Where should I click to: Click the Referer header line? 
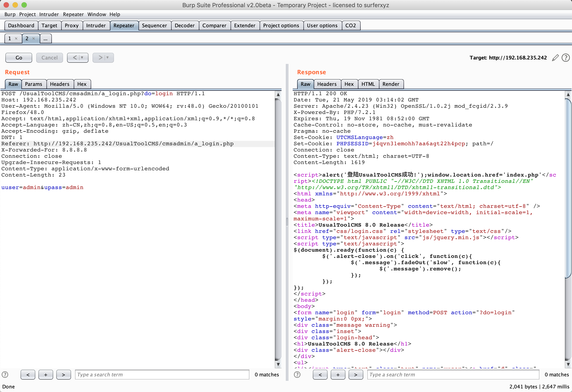(117, 143)
